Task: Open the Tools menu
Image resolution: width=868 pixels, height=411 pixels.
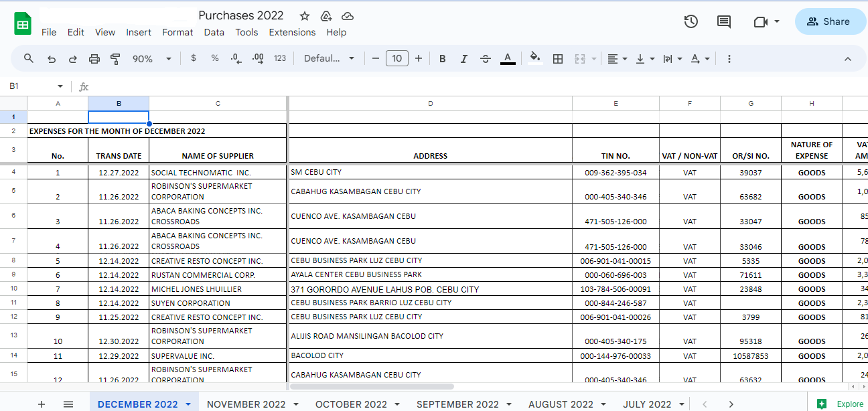Action: pyautogui.click(x=246, y=32)
